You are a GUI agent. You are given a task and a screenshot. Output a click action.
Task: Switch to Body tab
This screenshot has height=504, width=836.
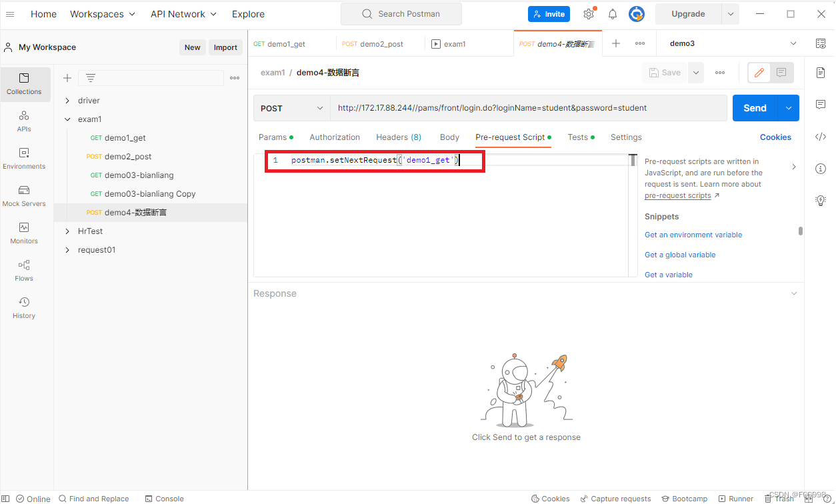click(x=449, y=137)
